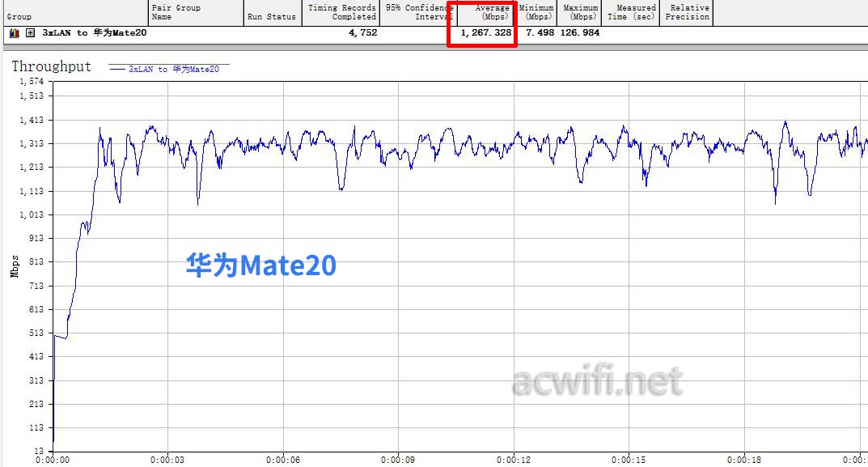Screen dimensions: 868x467
Task: Select the maximum value 126.984
Action: tap(580, 32)
